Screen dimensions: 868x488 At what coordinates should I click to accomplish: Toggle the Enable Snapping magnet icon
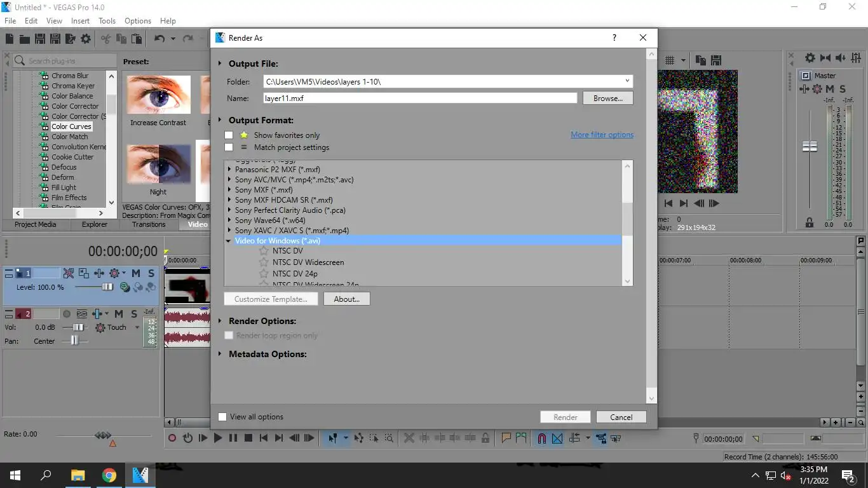(542, 438)
